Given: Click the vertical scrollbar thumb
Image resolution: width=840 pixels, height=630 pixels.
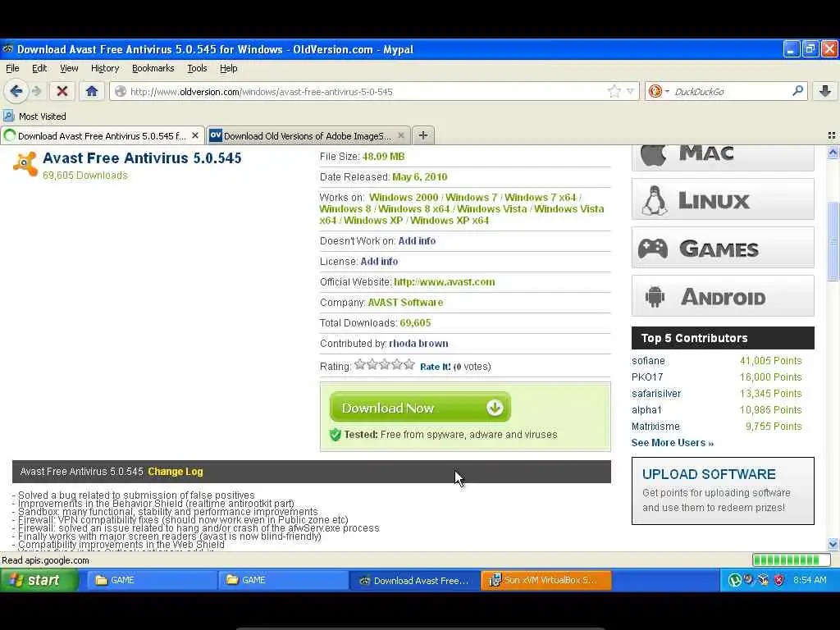Looking at the screenshot, I should point(833,241).
